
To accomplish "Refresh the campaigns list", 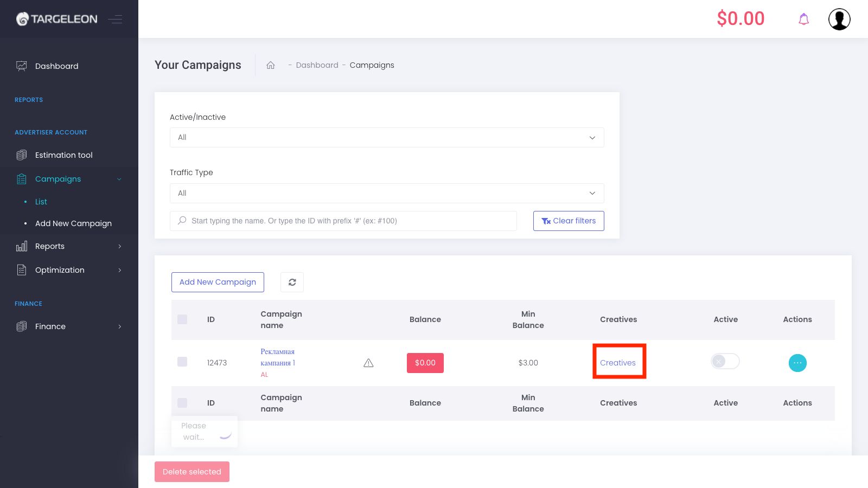I will 292,282.
